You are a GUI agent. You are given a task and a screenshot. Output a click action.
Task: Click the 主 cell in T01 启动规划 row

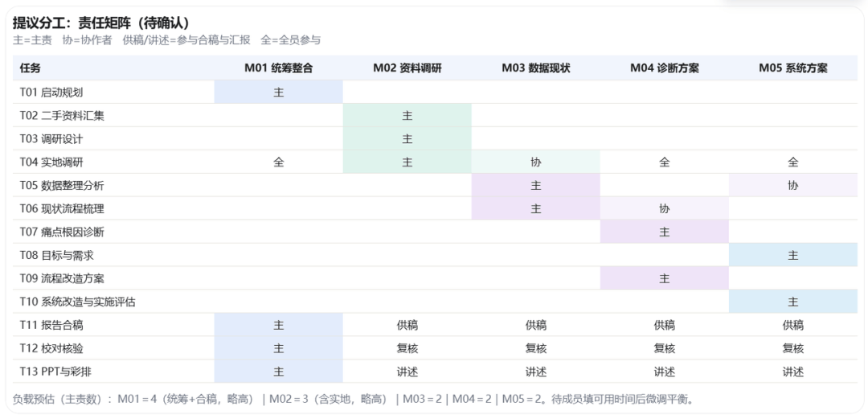tap(278, 92)
